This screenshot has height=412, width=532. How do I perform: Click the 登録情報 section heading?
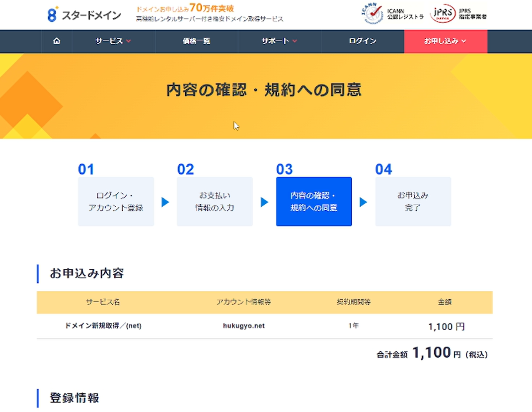[x=75, y=398]
